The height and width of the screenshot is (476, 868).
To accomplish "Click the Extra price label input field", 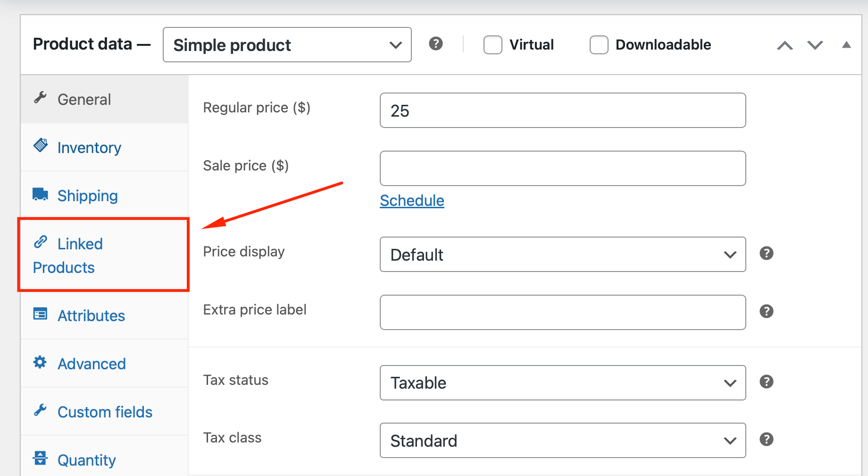I will tap(563, 313).
